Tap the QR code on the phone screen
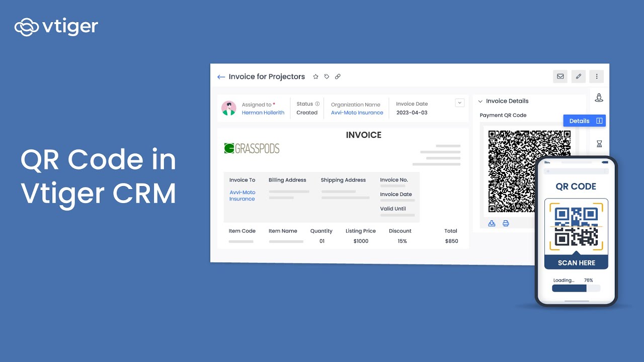Viewport: 644px width, 362px height. 576,226
